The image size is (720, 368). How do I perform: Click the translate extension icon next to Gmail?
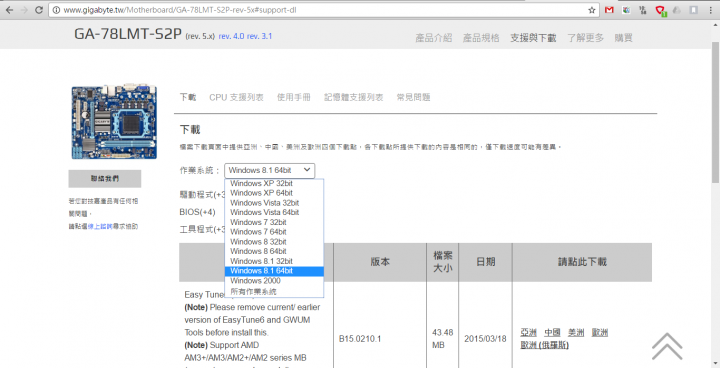coord(626,10)
